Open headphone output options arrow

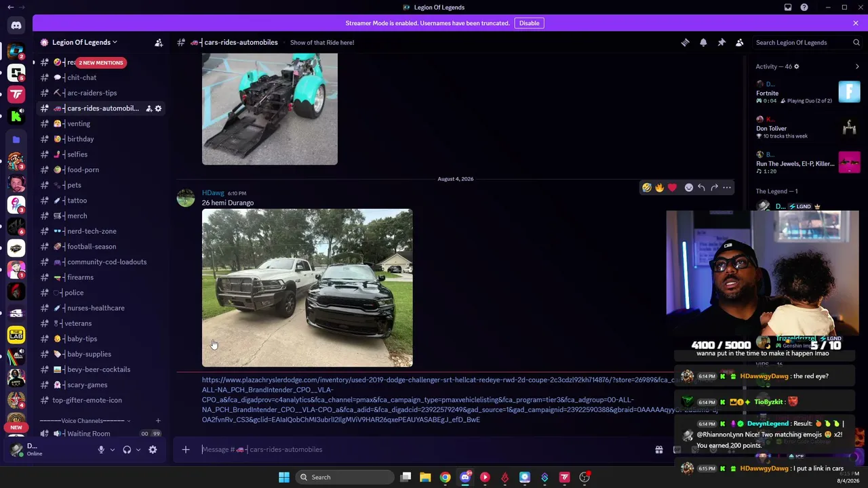138,450
